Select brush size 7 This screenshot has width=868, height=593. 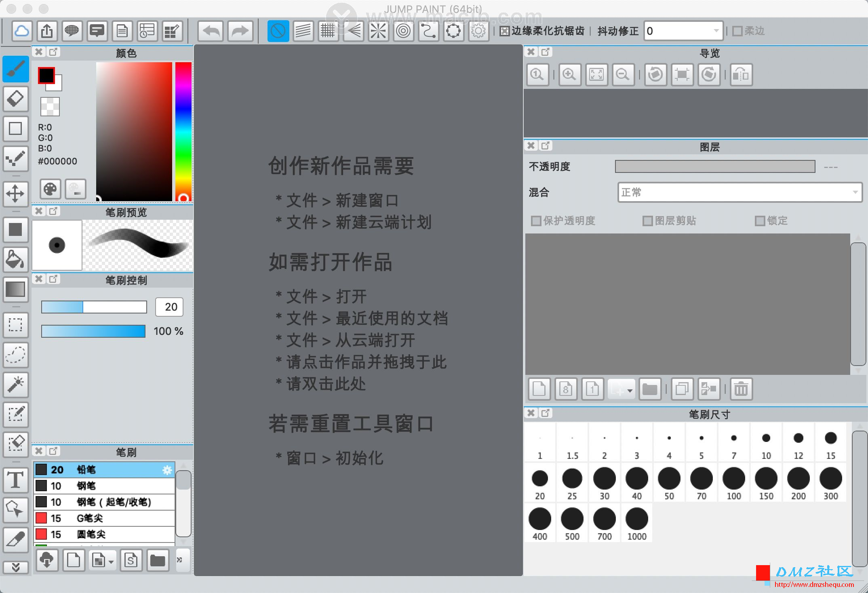(x=734, y=443)
